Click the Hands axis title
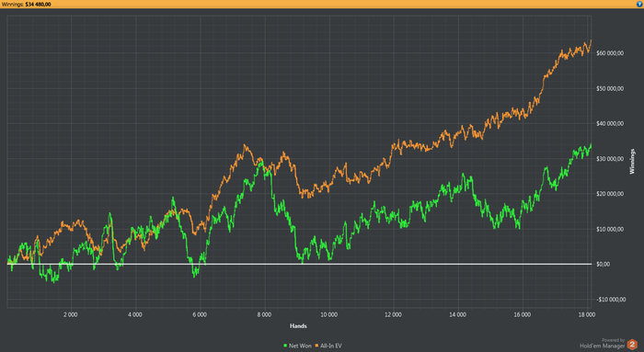This screenshot has width=644, height=352. click(x=298, y=326)
